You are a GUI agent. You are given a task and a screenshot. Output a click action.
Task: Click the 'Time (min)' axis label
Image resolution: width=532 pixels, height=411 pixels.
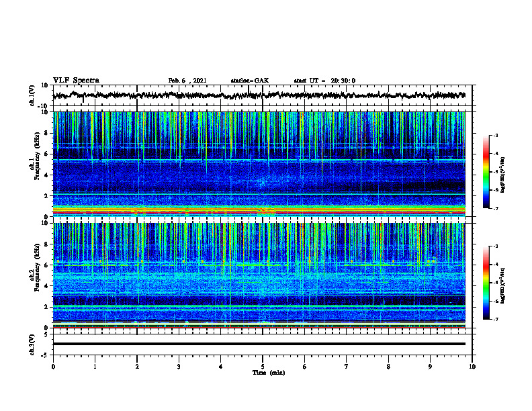(x=269, y=373)
